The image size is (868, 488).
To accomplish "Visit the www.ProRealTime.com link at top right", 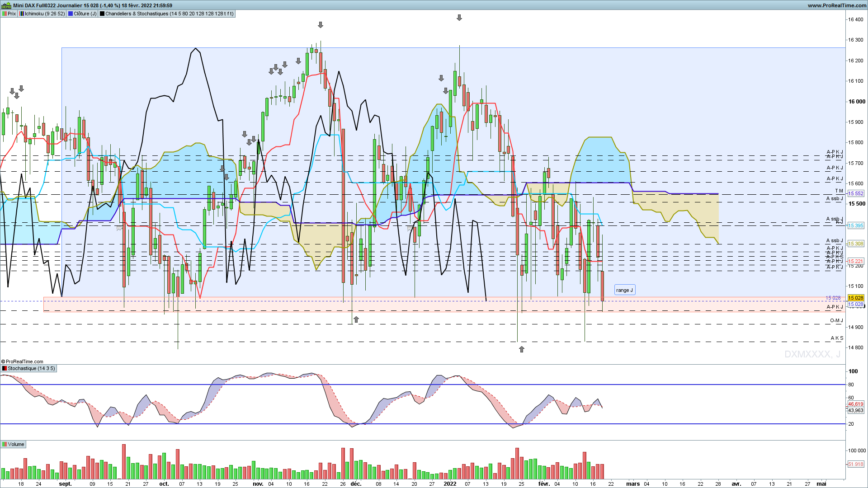I will click(837, 5).
